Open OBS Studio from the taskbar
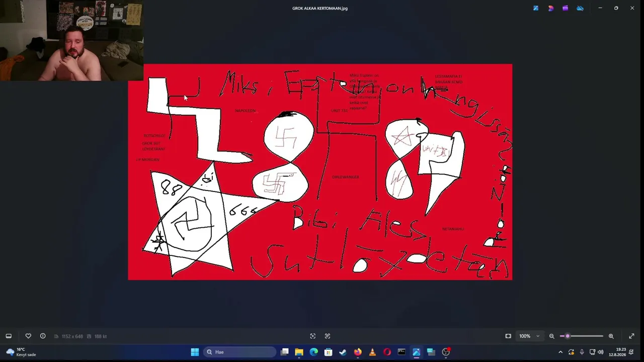 point(446,352)
